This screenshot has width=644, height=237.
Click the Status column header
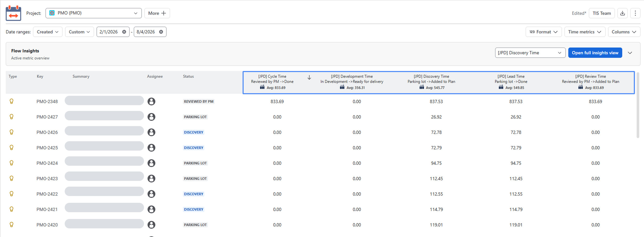tap(188, 76)
